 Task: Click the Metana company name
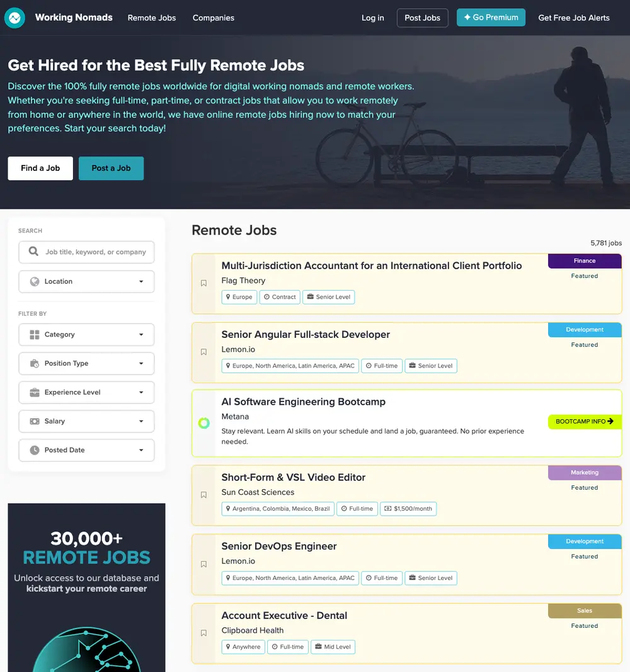click(235, 417)
